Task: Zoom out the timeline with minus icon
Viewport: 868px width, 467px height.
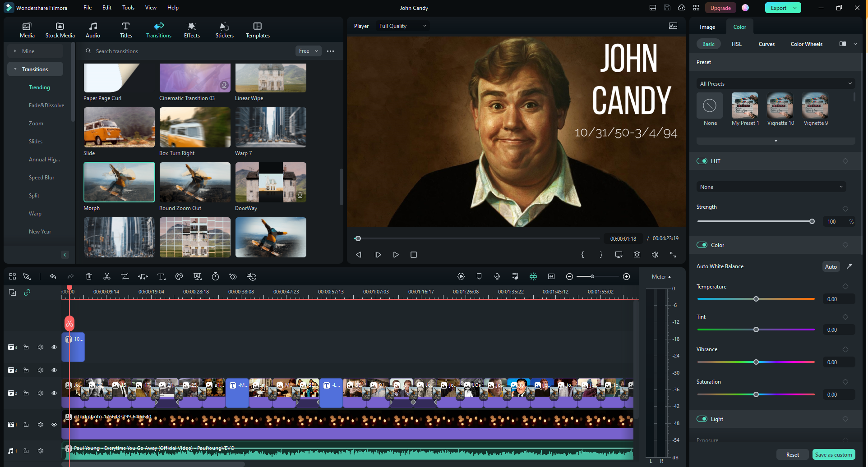Action: (x=569, y=276)
